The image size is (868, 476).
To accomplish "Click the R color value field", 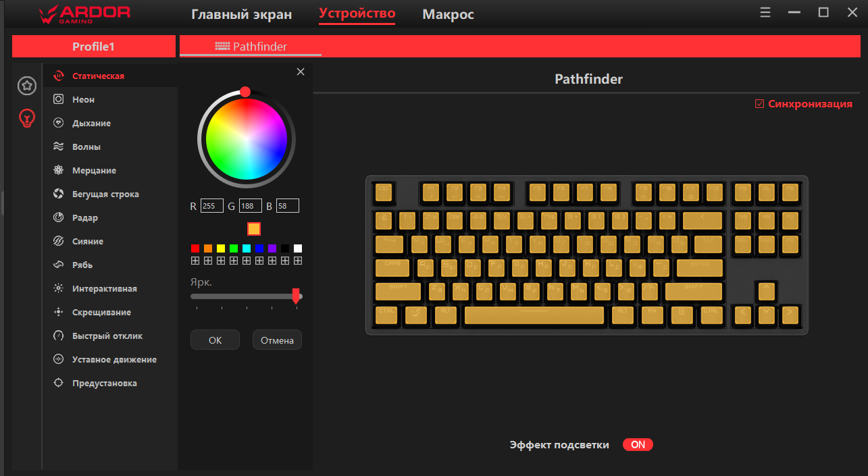I will [211, 206].
